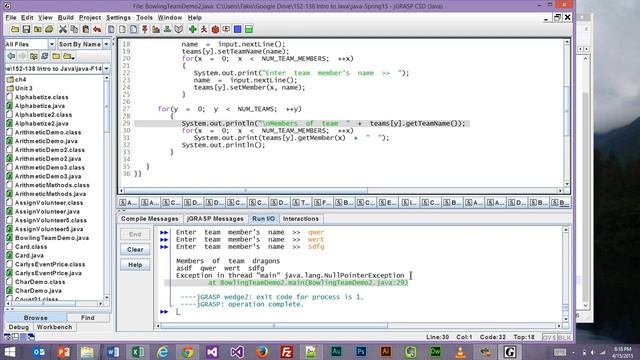Switch to the Interactions tab
Screen dimensions: 640x360
coord(301,219)
